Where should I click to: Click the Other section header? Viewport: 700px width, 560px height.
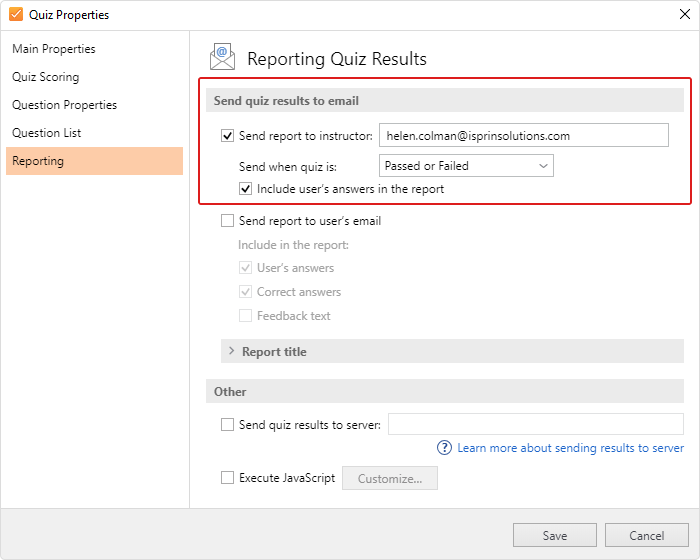(x=445, y=392)
